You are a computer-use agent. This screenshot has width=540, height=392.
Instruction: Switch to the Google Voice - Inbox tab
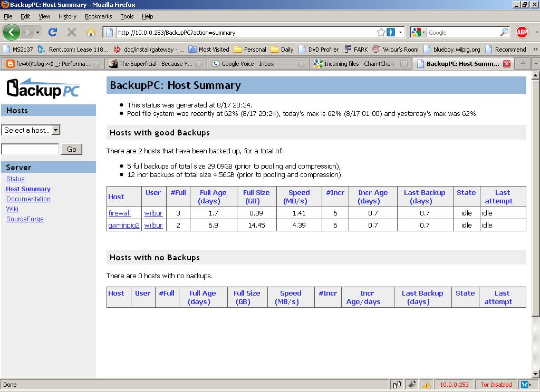[x=257, y=64]
